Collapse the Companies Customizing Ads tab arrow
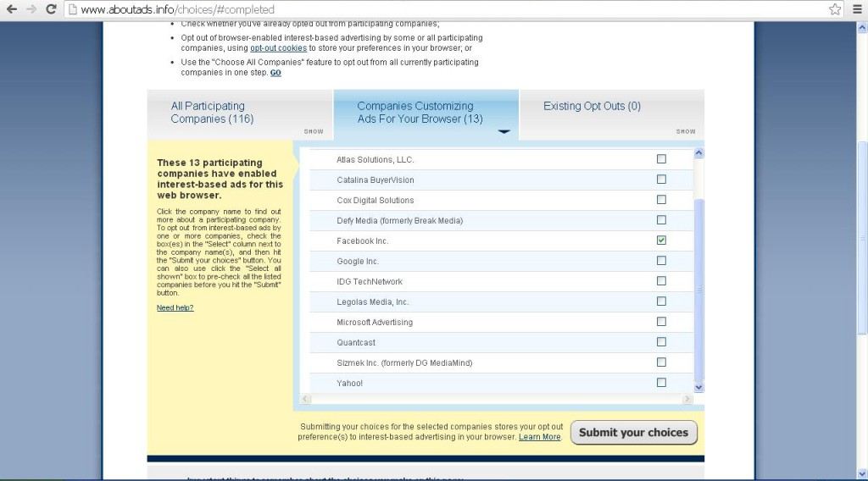The width and height of the screenshot is (868, 481). click(504, 131)
